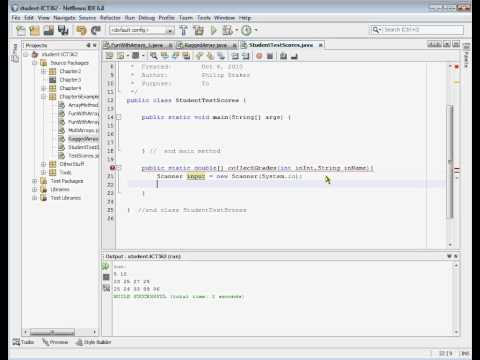Click the Stop square icon in Output
Viewport: 480px width, 360px height.
106,277
